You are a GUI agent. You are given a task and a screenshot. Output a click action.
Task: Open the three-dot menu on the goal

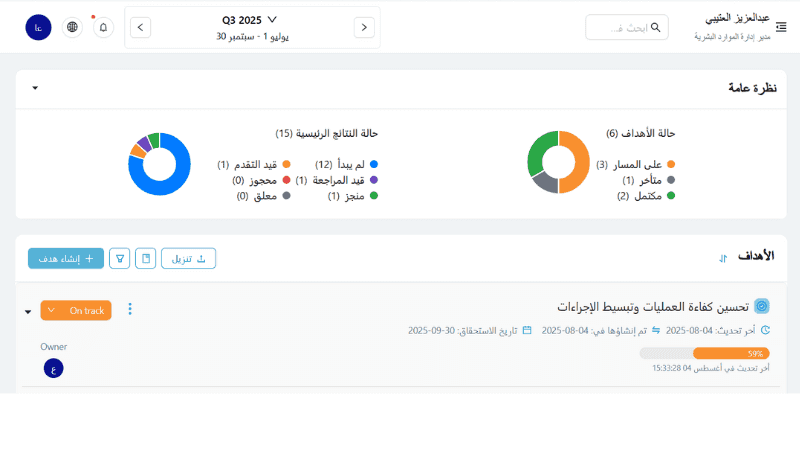click(x=130, y=310)
